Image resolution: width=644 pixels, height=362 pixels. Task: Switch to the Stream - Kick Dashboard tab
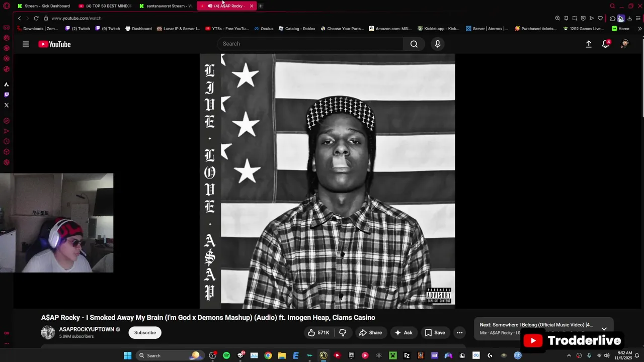pyautogui.click(x=44, y=6)
